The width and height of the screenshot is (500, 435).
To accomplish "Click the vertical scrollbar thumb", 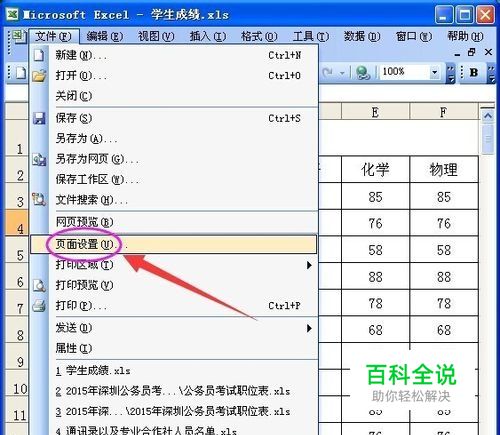I will point(488,139).
